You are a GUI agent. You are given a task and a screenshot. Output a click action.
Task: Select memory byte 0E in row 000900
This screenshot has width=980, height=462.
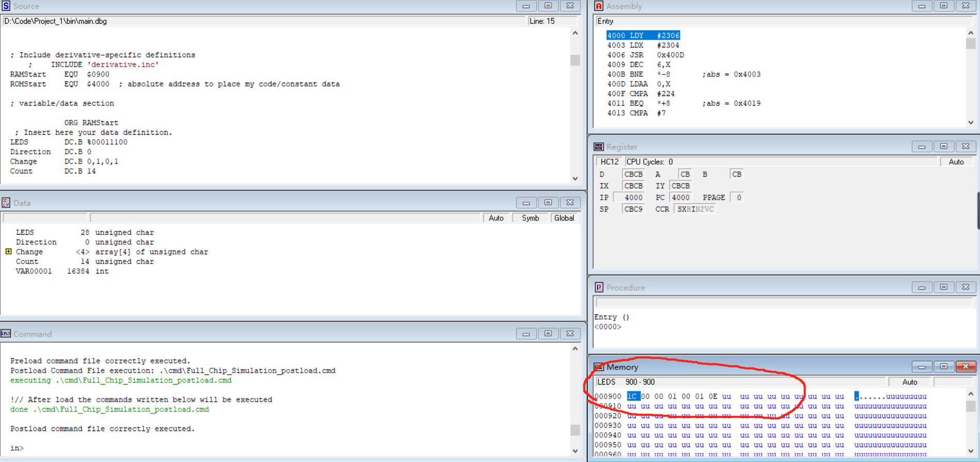tap(713, 396)
